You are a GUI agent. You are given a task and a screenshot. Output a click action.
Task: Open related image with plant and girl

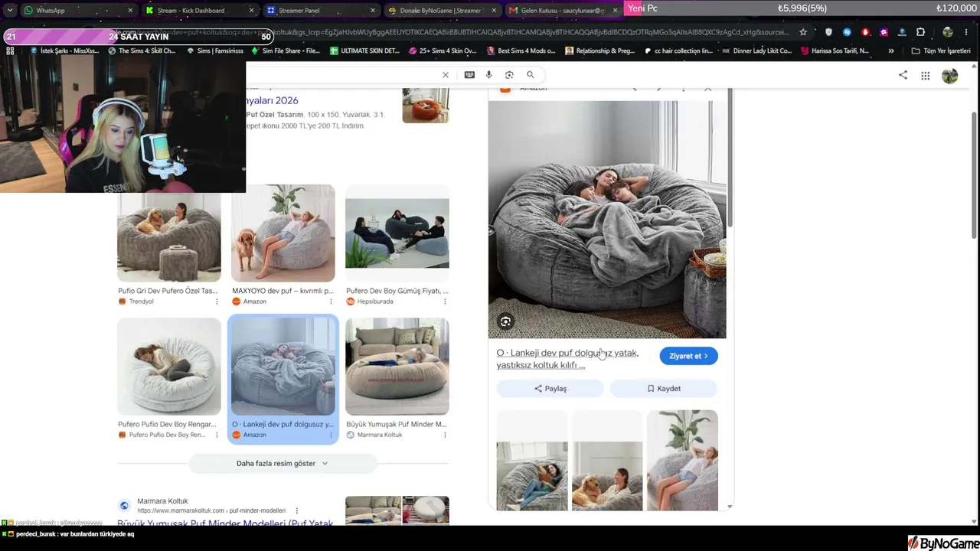682,460
